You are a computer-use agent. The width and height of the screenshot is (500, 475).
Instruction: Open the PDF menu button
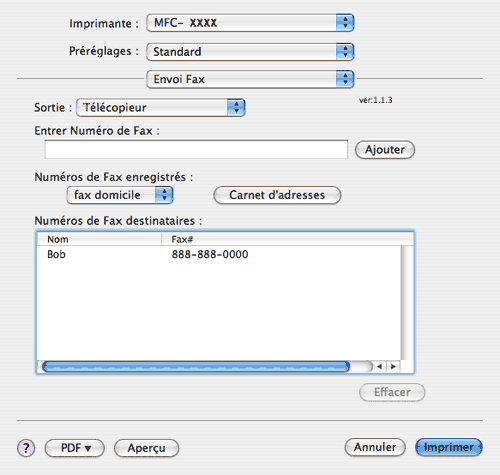coord(75,448)
